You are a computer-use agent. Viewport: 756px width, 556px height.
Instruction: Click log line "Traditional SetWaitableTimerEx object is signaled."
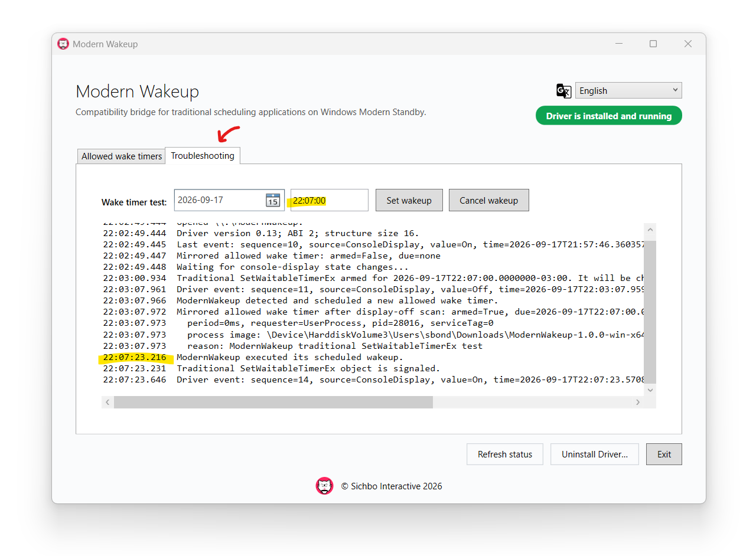pyautogui.click(x=308, y=368)
